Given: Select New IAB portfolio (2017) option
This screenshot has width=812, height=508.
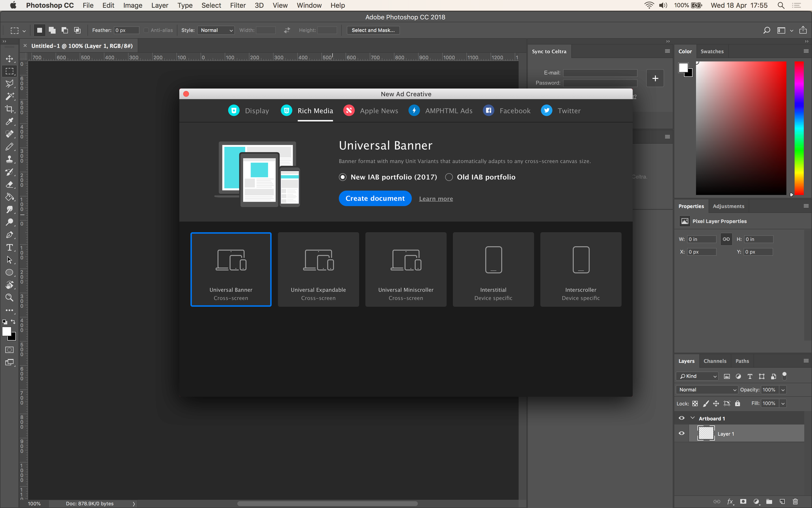Looking at the screenshot, I should 343,177.
